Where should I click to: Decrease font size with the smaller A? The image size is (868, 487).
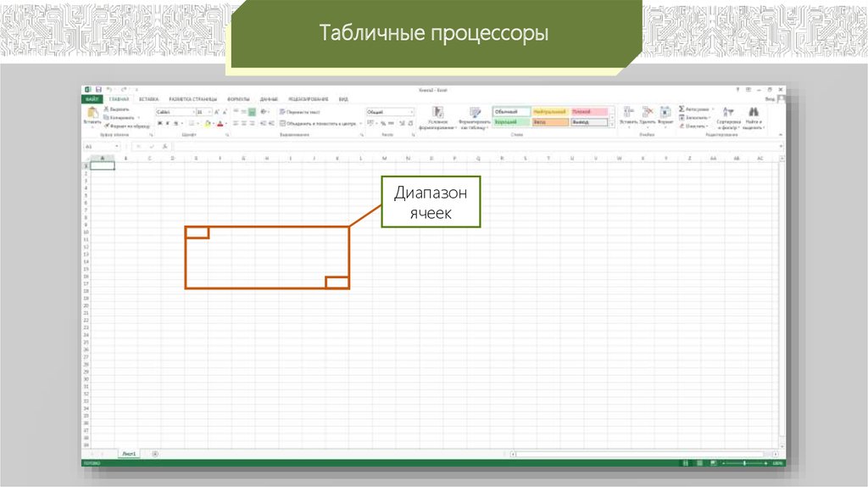coord(225,112)
